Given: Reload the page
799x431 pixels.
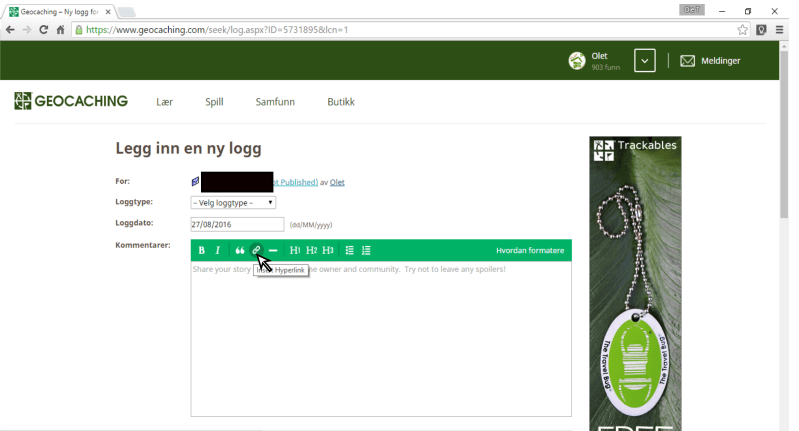Looking at the screenshot, I should 43,30.
